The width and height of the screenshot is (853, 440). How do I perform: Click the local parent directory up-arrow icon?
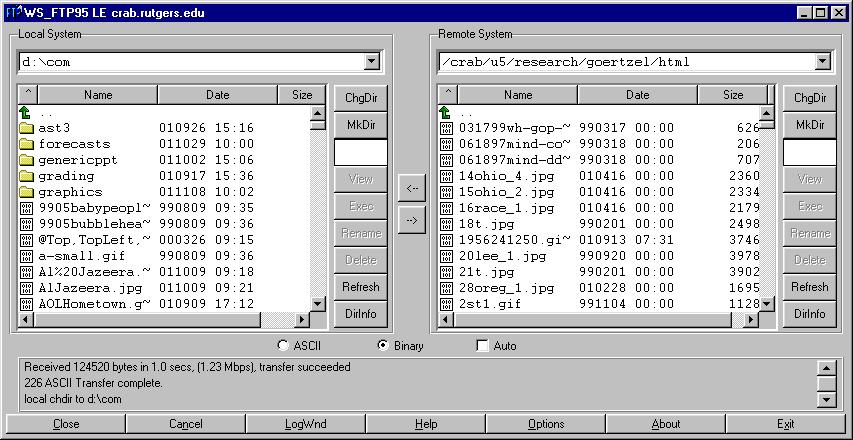coord(26,112)
